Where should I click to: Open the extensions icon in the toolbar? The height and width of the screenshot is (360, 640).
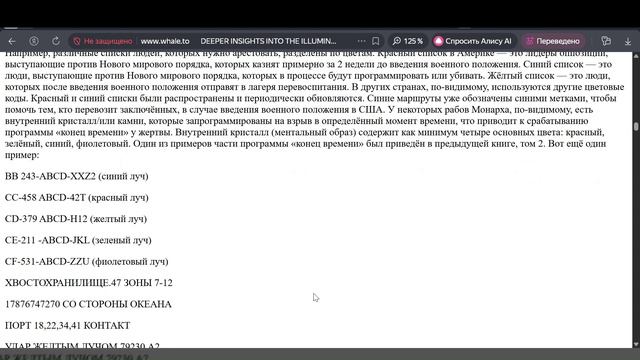pos(606,41)
